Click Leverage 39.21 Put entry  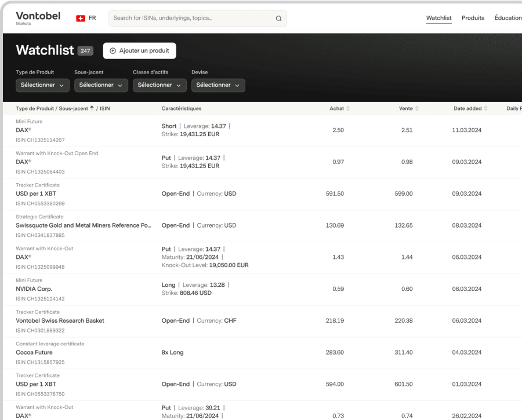pyautogui.click(x=193, y=408)
